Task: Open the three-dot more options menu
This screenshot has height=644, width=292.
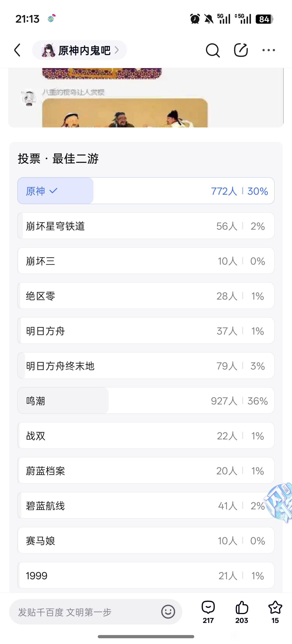Action: 269,50
